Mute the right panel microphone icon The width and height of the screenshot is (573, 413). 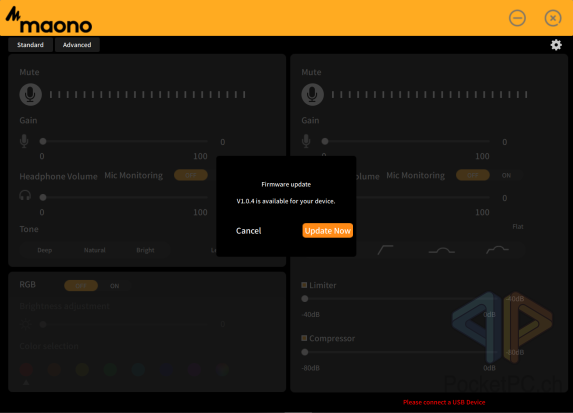tap(312, 95)
